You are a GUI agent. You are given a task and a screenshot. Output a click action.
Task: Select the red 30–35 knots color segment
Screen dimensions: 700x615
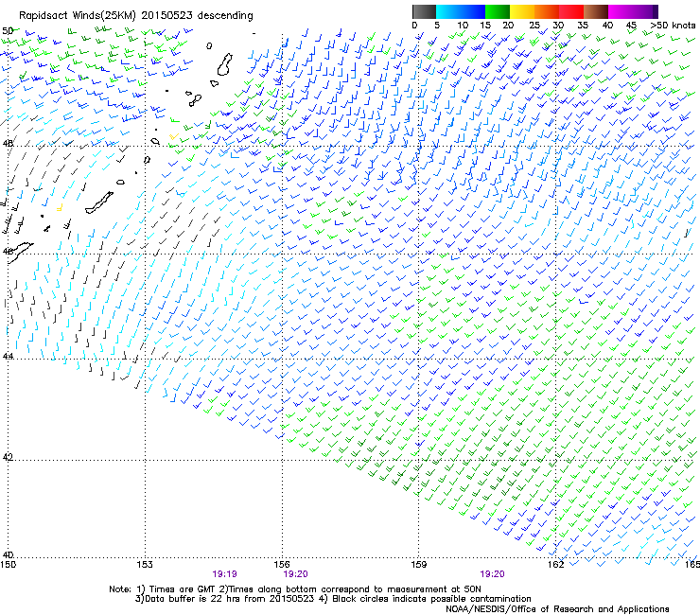point(571,11)
